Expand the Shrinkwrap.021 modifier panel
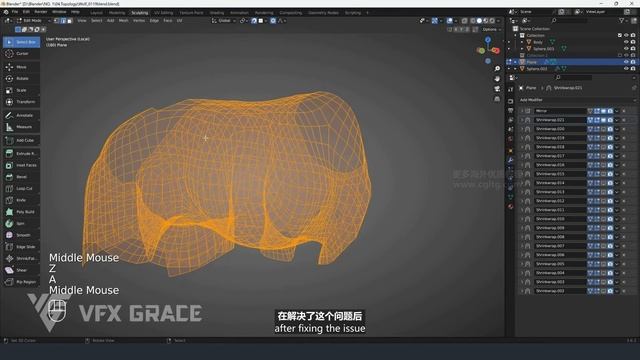Screen dimensions: 640x360 (522, 120)
